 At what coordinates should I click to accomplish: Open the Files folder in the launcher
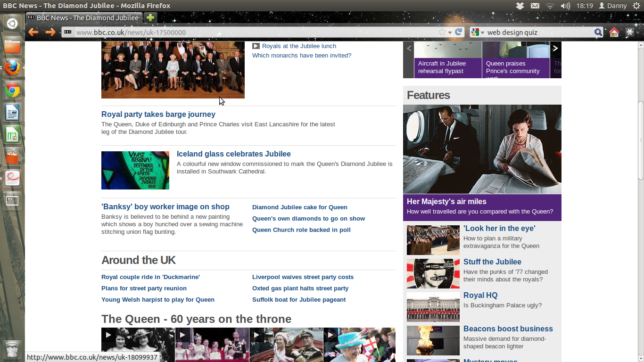(13, 46)
